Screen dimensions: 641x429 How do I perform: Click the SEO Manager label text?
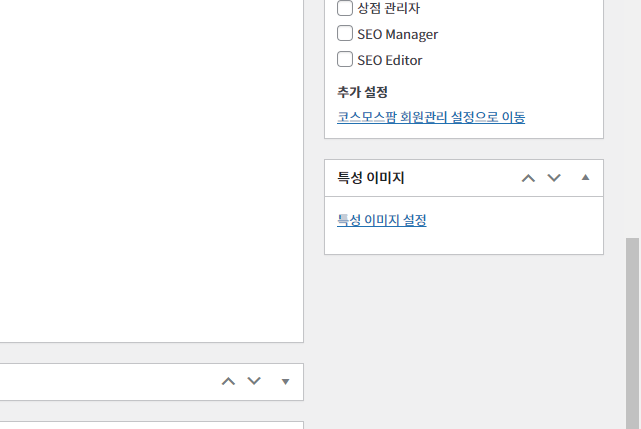pyautogui.click(x=397, y=34)
